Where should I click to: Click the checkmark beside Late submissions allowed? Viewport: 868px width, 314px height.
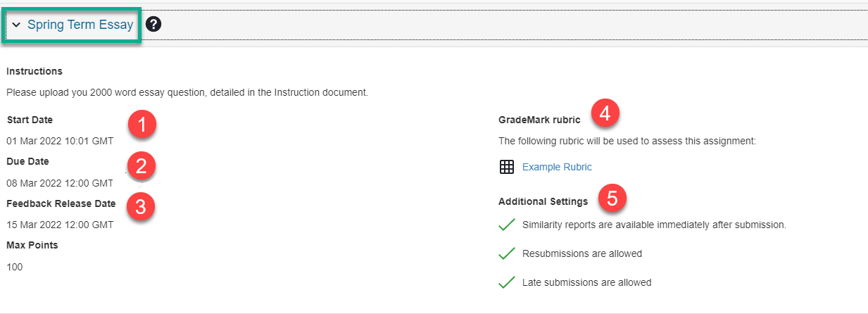tap(507, 282)
